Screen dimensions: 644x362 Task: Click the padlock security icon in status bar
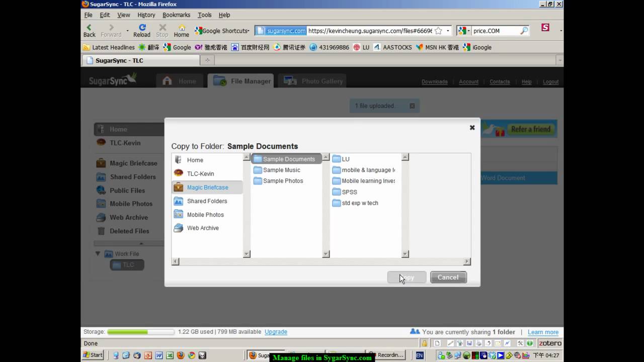tap(425, 343)
